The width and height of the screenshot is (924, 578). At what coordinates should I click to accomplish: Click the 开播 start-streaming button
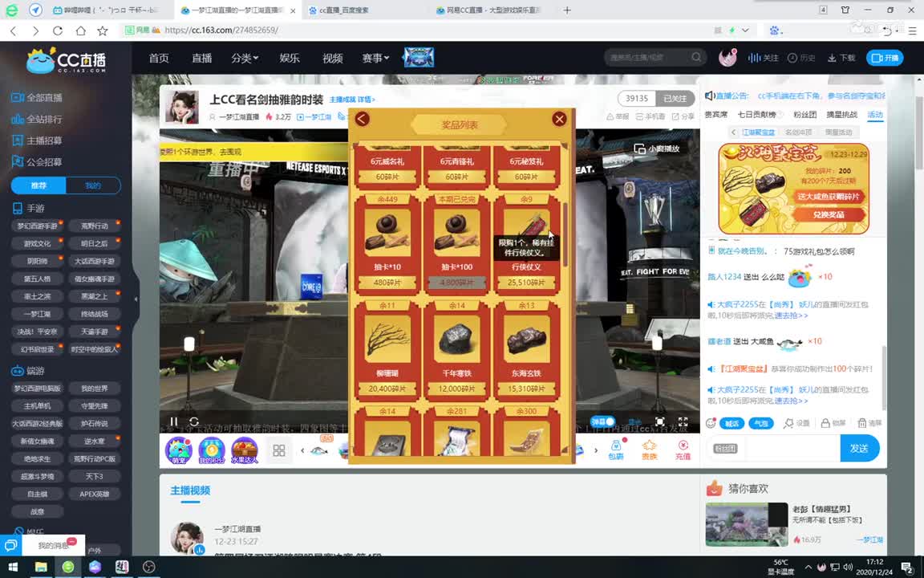885,58
